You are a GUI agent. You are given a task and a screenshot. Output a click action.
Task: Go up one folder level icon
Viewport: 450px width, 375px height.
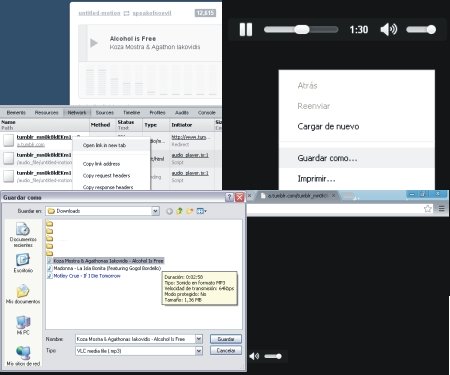click(x=180, y=211)
